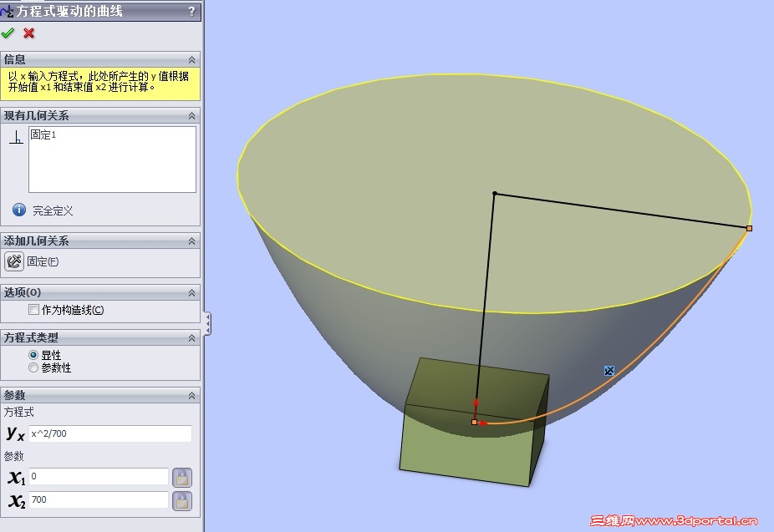Click the x2 end value field showing 700

point(99,500)
